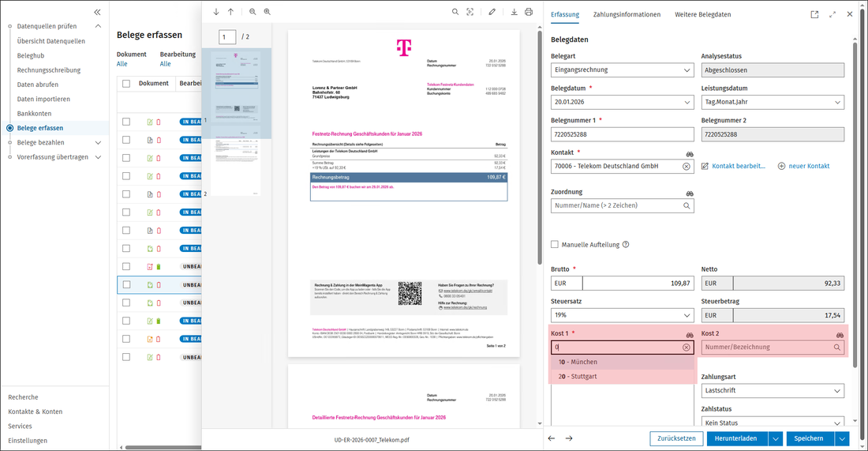Open the Zahlungsart Lastschrift dropdown
The height and width of the screenshot is (451, 868).
(773, 391)
